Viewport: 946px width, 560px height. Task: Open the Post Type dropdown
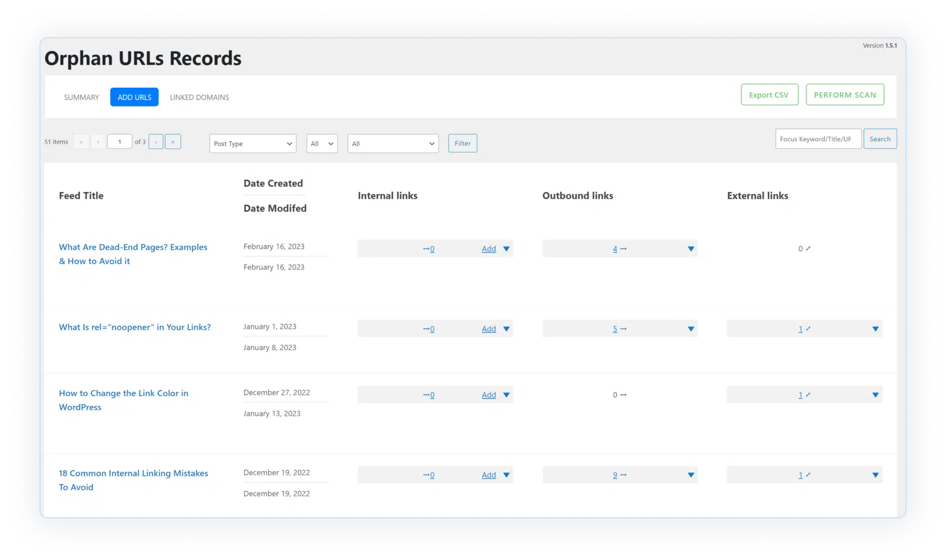(253, 144)
